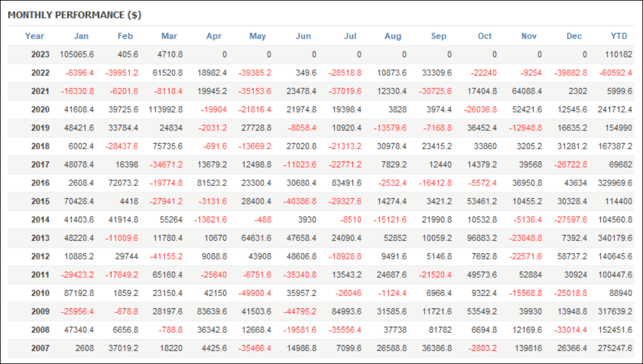Click 2013 October value 96883.2
643x364 pixels.
pos(482,238)
